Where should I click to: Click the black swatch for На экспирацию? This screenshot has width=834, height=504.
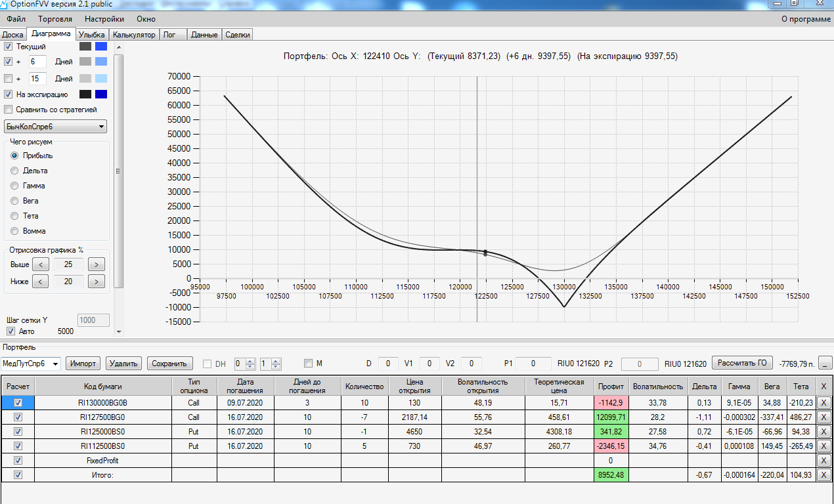point(85,94)
